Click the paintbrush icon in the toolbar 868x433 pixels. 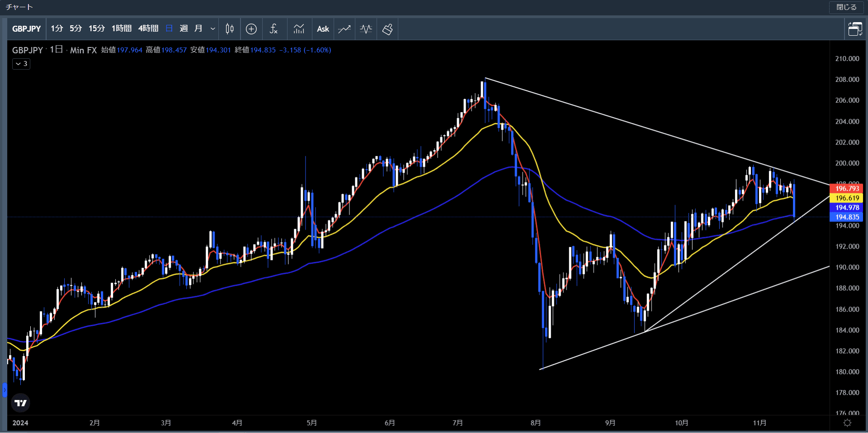[x=387, y=29]
